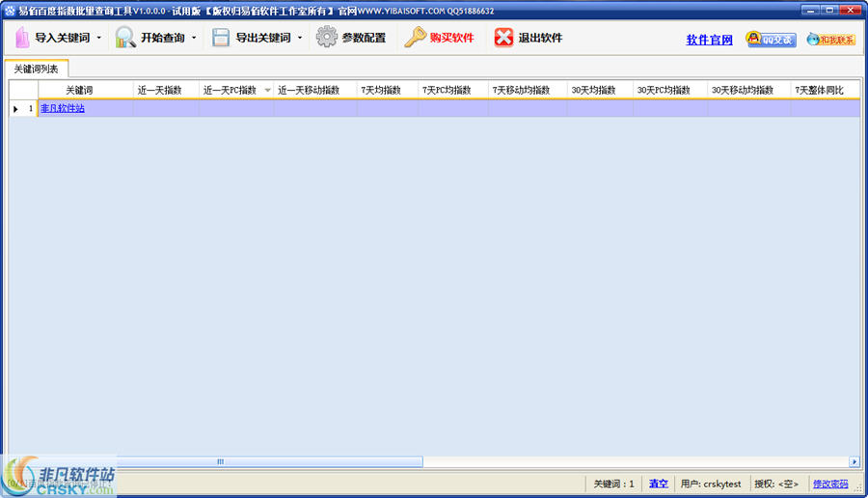Click the 7天PC均指数 column header

click(453, 90)
